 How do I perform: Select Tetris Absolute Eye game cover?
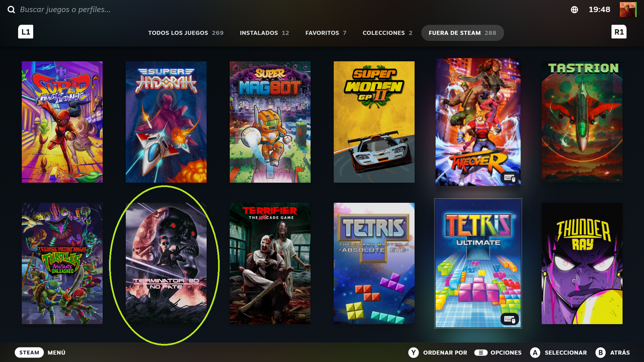(374, 263)
